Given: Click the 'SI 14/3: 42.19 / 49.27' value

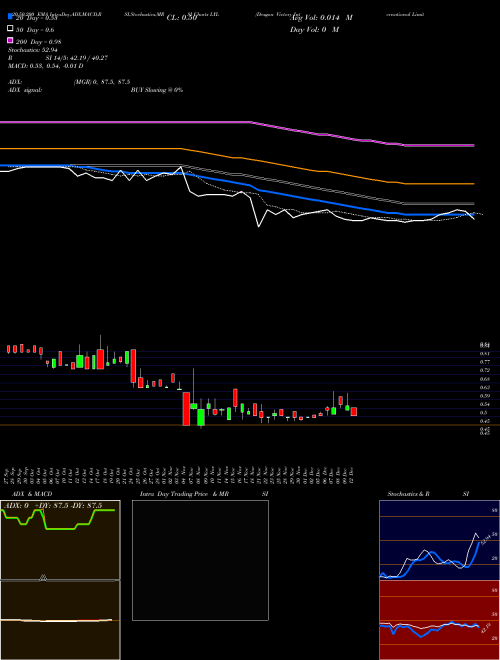Looking at the screenshot, I should 77,58.
